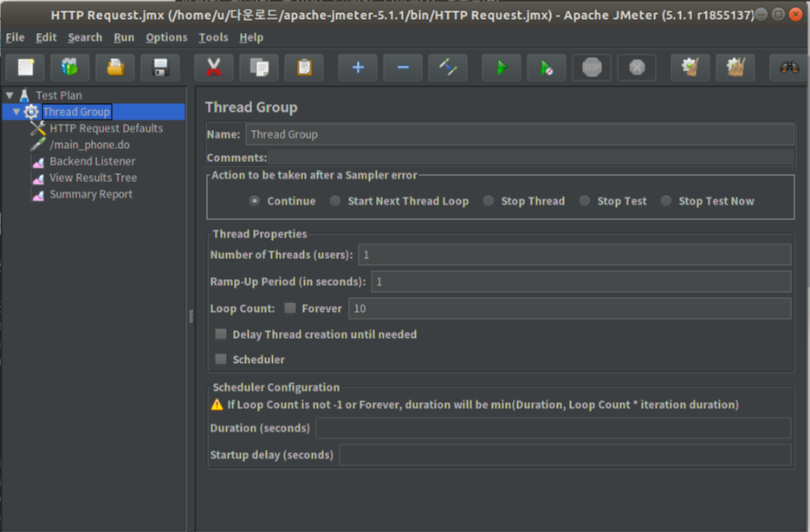Open the Run menu

(x=124, y=38)
